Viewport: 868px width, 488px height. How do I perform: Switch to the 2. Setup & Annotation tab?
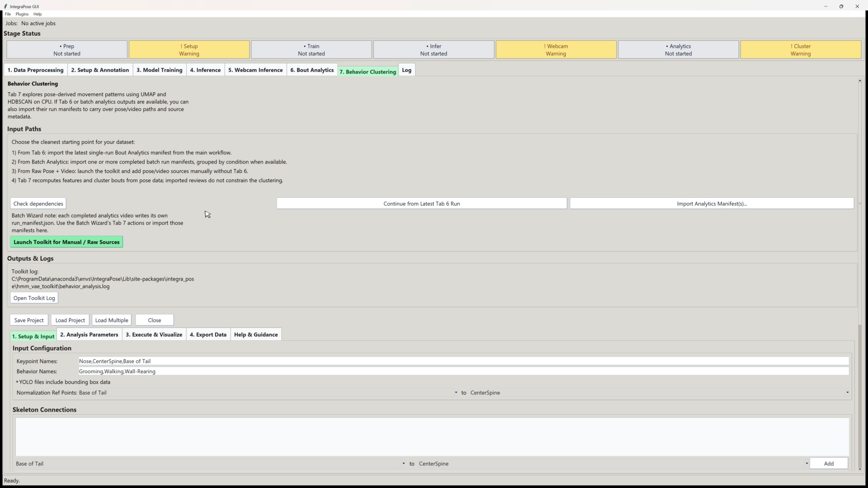coord(100,70)
